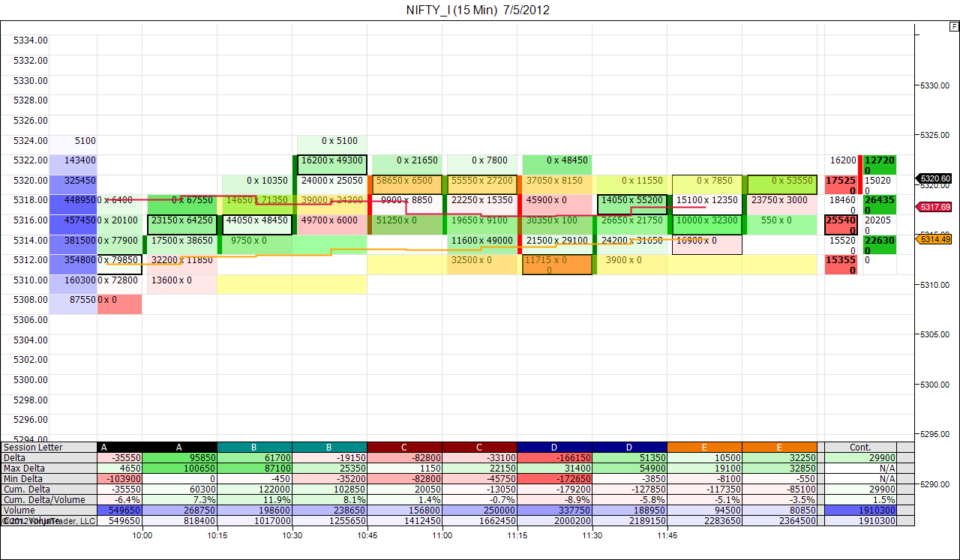This screenshot has height=560, width=960.
Task: Click the Cont. Delta value 29900
Action: pos(860,458)
